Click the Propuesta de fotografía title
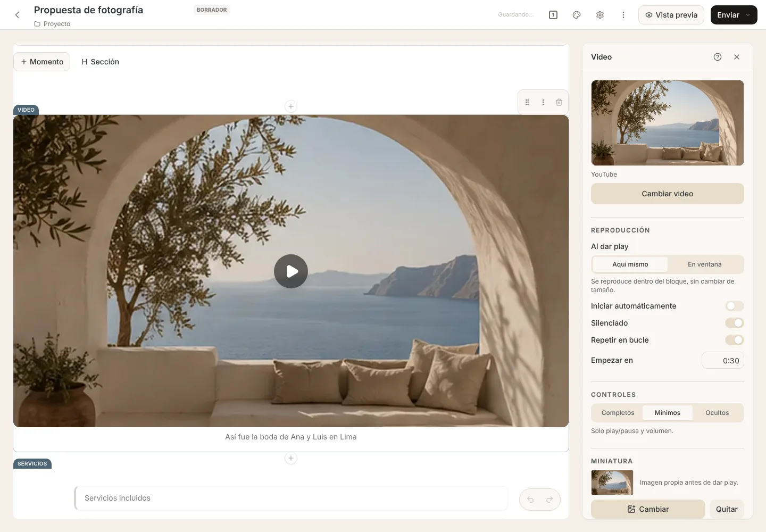 click(88, 10)
